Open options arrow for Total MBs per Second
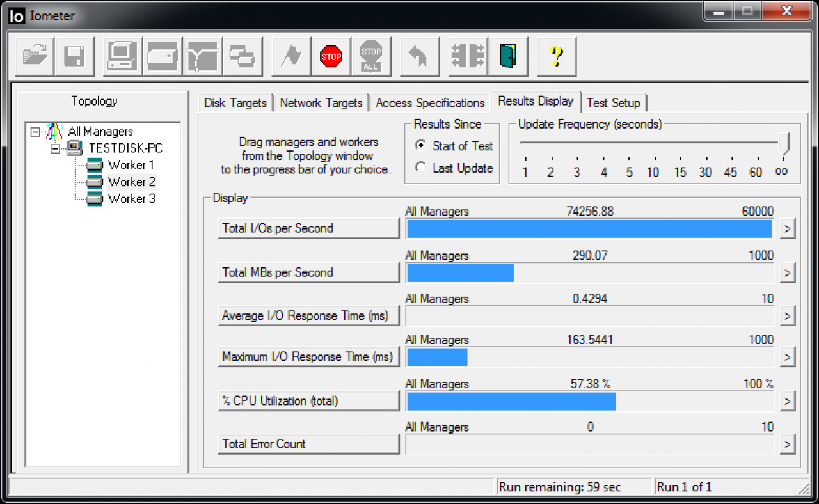Viewport: 819px width, 504px height. click(787, 273)
